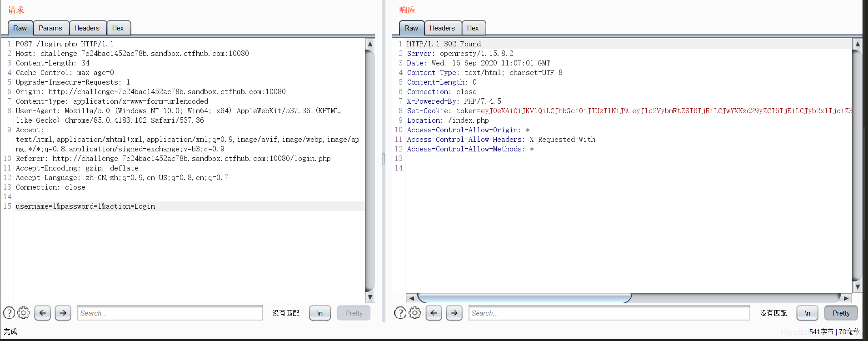The image size is (868, 341).
Task: Switch to the response Headers tab
Action: click(442, 28)
